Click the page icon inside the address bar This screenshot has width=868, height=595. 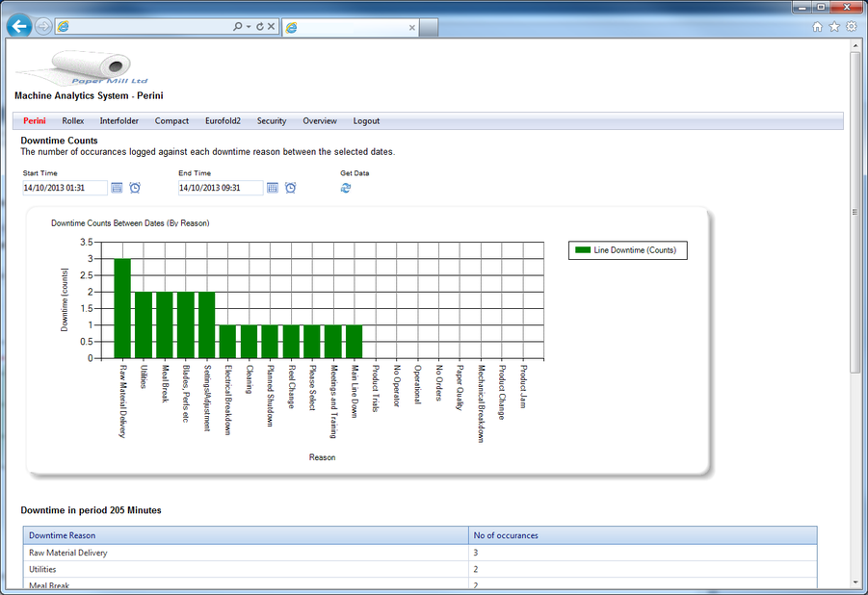pyautogui.click(x=64, y=27)
